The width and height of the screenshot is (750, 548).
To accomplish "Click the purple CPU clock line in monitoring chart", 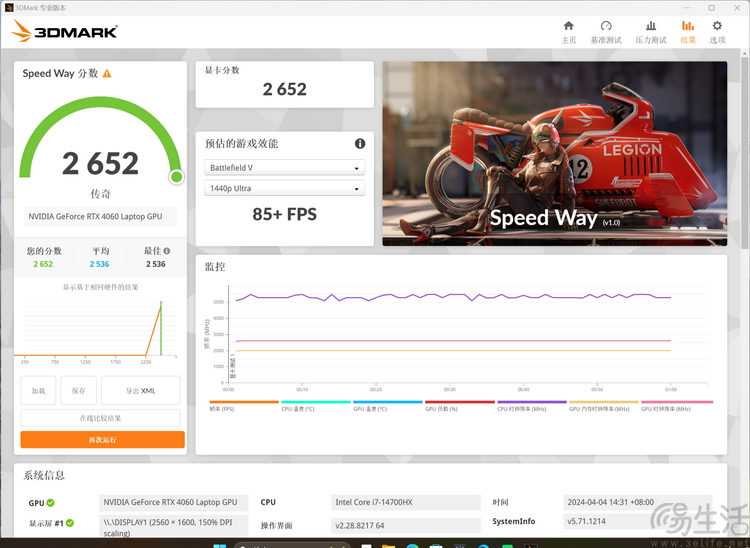I will (453, 297).
